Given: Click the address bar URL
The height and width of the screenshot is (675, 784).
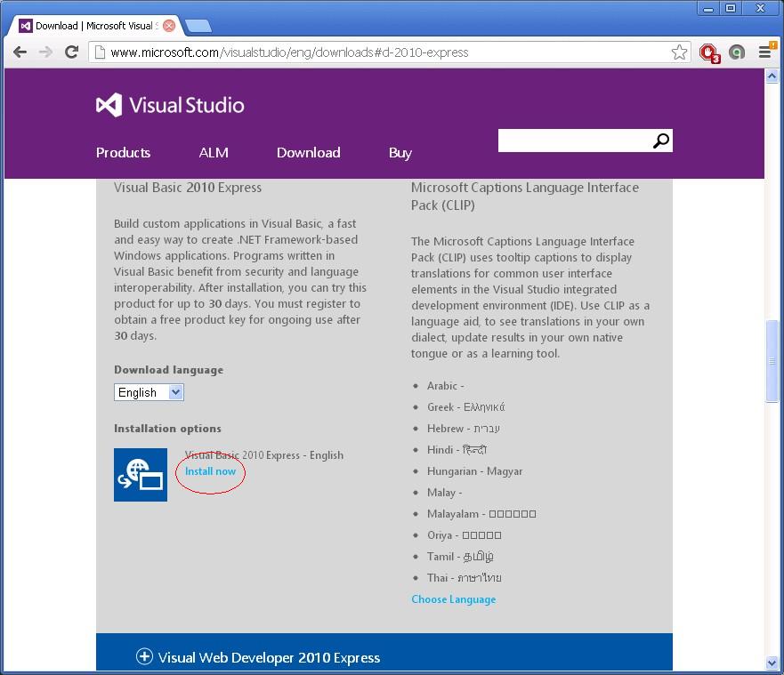Looking at the screenshot, I should tap(289, 52).
